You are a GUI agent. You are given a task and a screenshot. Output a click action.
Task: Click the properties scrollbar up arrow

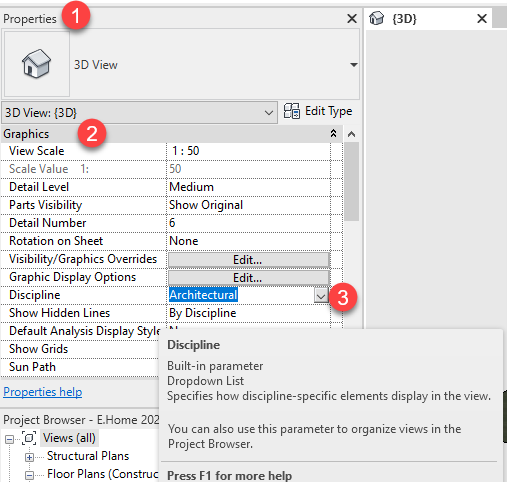coord(351,134)
